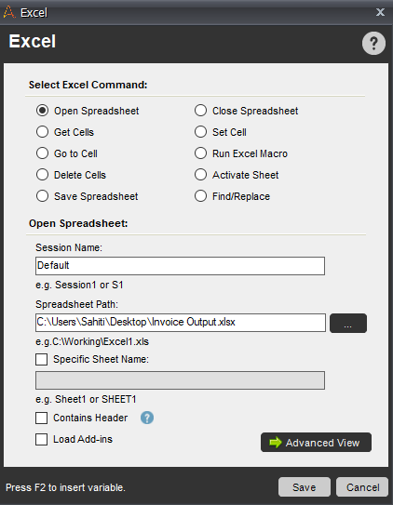Click the Automation Anywhere logo in title bar
393x505 pixels.
(x=9, y=12)
